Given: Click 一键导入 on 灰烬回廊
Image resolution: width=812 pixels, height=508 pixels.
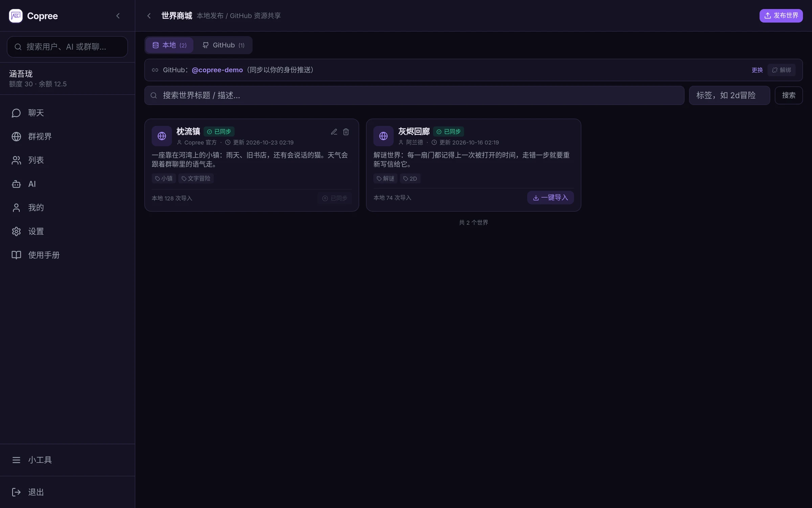Looking at the screenshot, I should [550, 197].
